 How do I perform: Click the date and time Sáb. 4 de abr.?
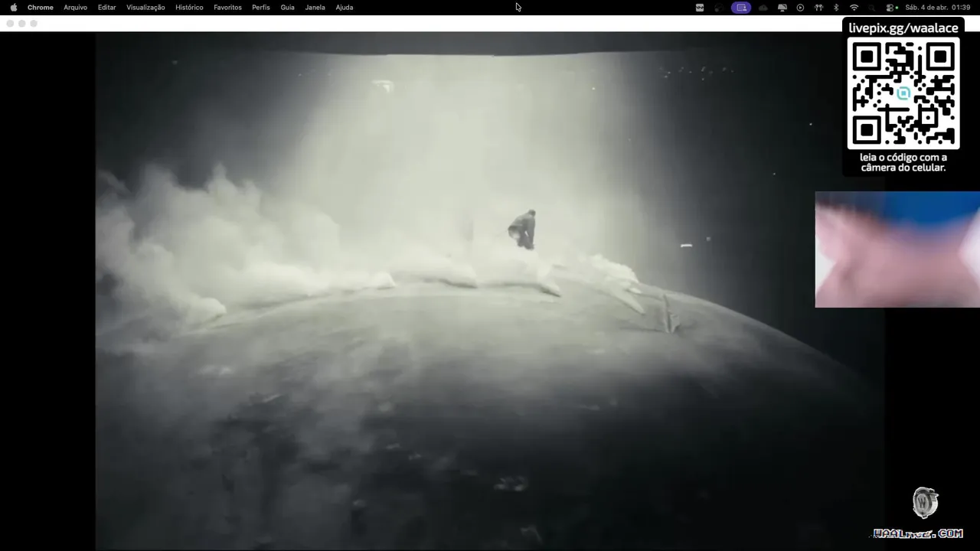click(938, 7)
